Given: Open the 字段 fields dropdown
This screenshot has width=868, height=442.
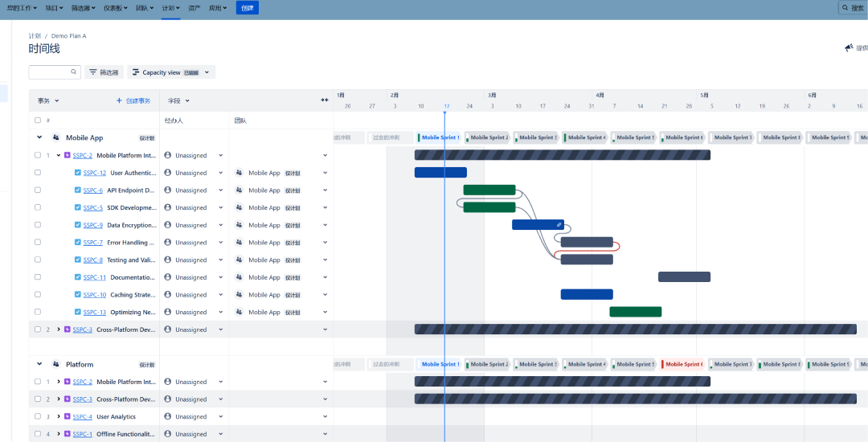Looking at the screenshot, I should [x=178, y=100].
